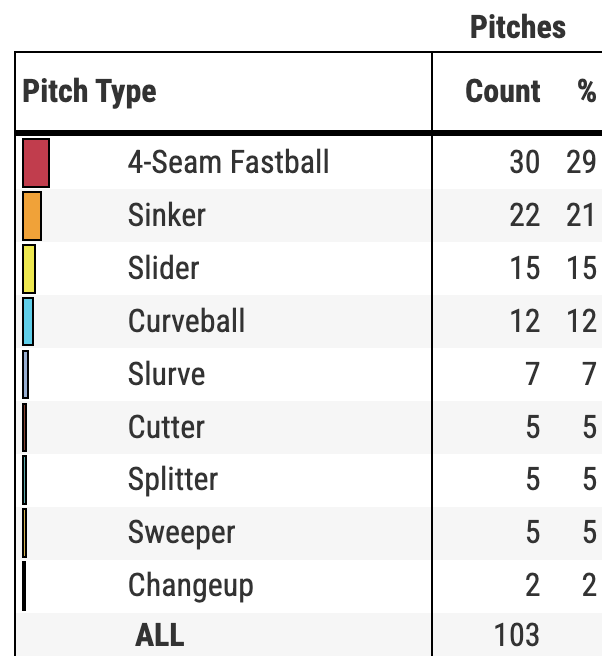Click the 4-Seam Fastball count of 30
This screenshot has width=602, height=656.
coord(524,162)
